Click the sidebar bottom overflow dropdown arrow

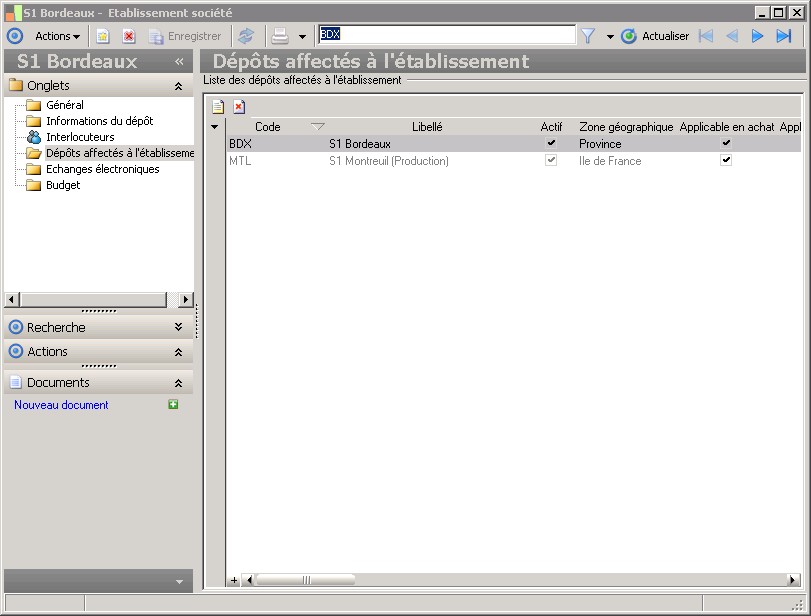[179, 582]
